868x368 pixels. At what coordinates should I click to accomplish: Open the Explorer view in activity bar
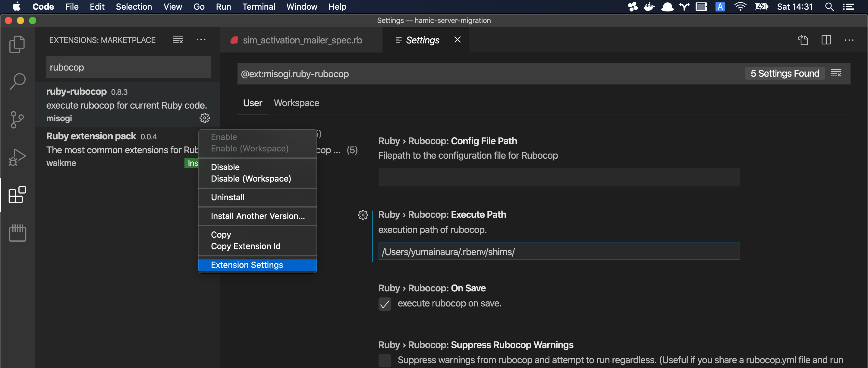tap(17, 44)
